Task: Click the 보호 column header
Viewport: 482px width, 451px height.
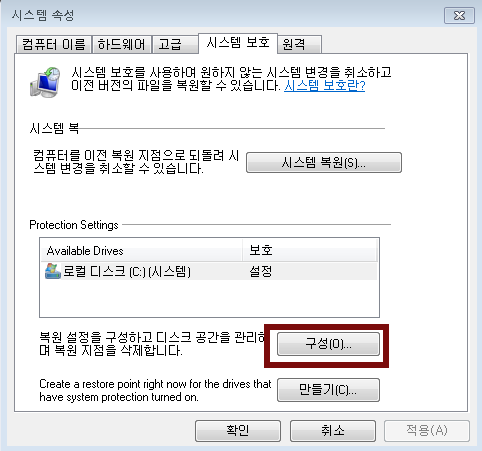Action: click(310, 251)
